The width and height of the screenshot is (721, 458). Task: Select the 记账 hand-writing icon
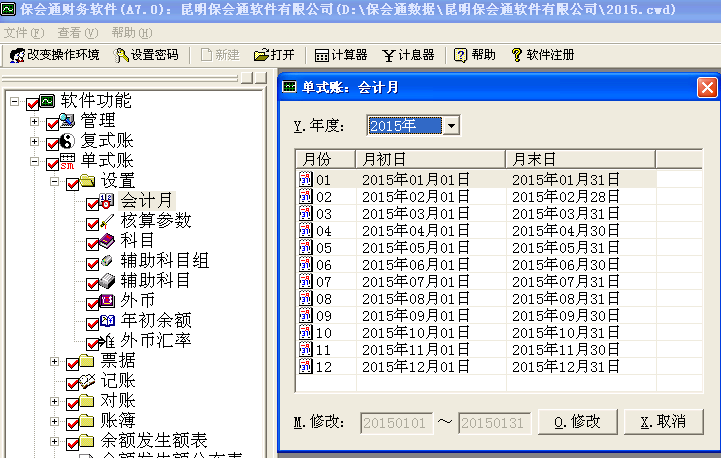pyautogui.click(x=87, y=381)
